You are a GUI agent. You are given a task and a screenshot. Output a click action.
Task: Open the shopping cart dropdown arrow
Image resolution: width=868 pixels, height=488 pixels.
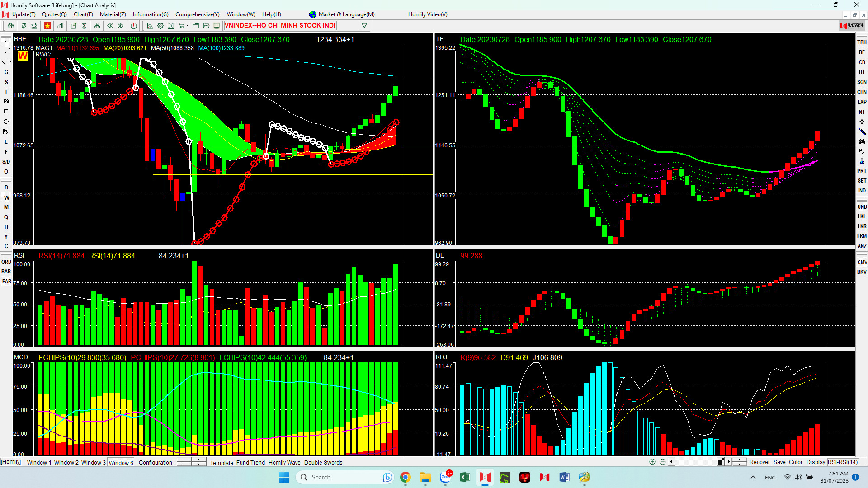187,26
